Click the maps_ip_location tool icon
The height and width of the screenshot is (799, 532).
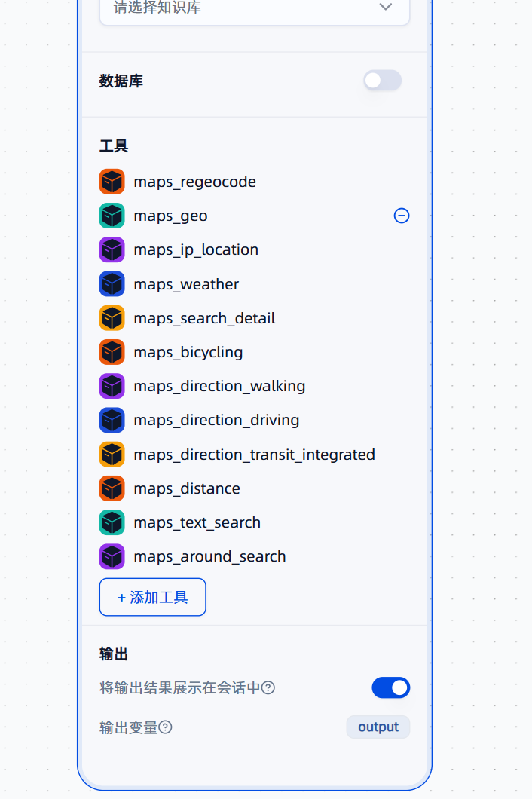(112, 249)
